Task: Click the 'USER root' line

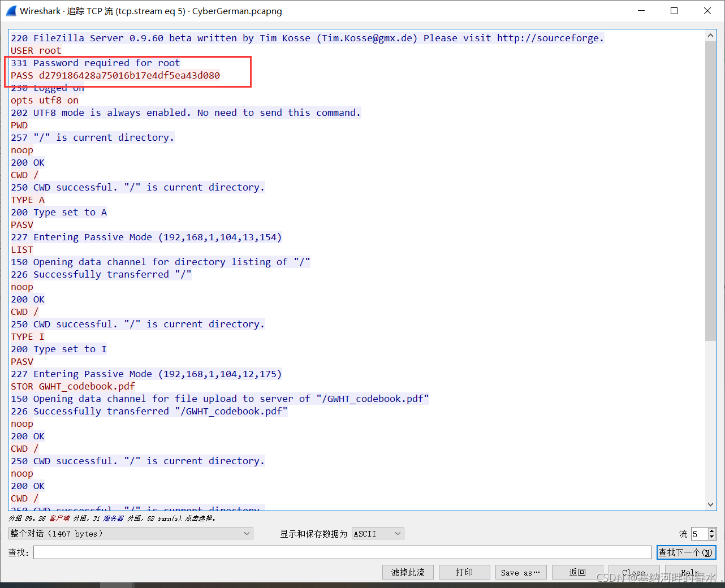Action: click(36, 50)
